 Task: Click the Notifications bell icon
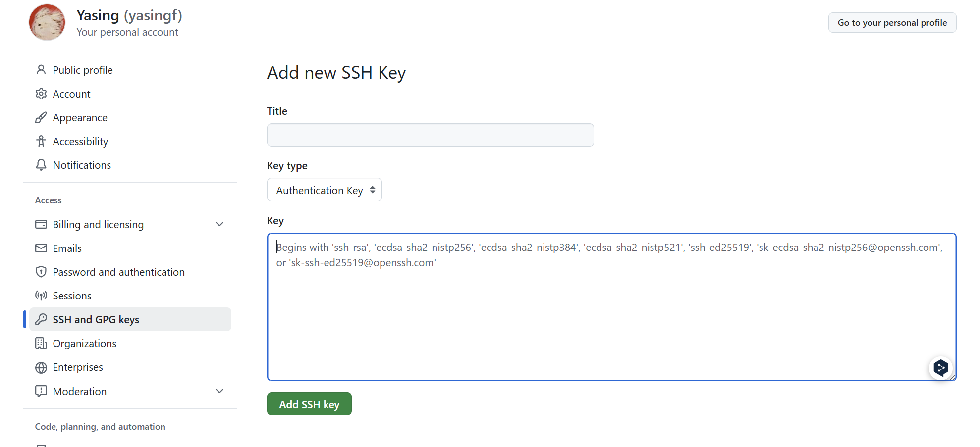coord(41,165)
